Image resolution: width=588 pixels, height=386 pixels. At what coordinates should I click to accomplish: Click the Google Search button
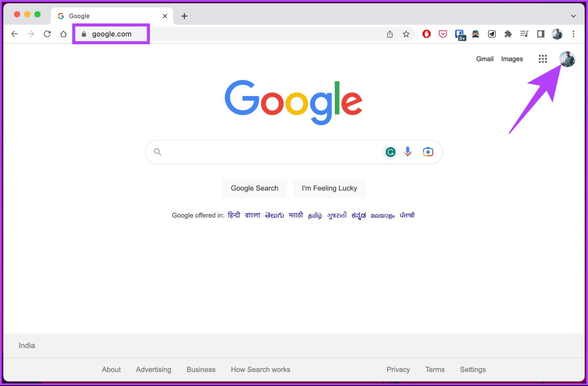click(x=254, y=188)
